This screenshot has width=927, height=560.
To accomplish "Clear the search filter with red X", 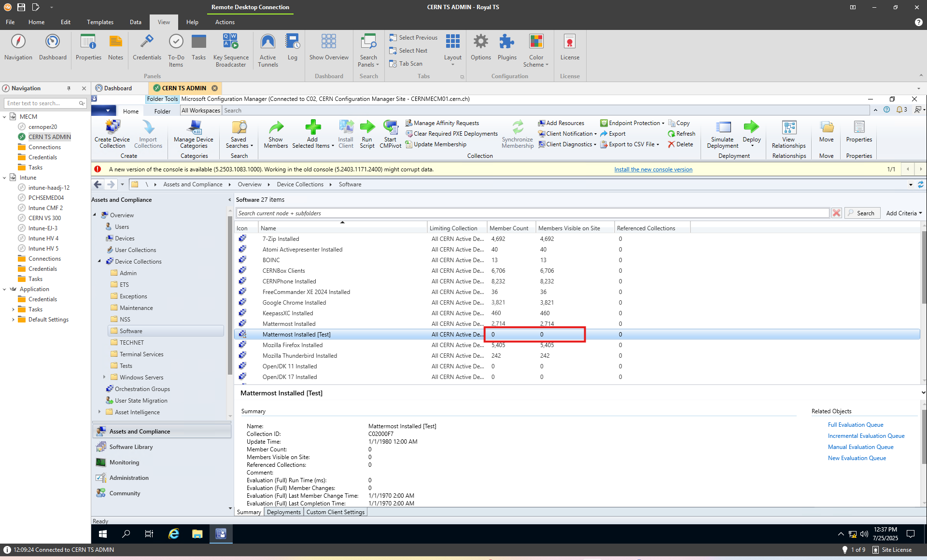I will (x=837, y=213).
